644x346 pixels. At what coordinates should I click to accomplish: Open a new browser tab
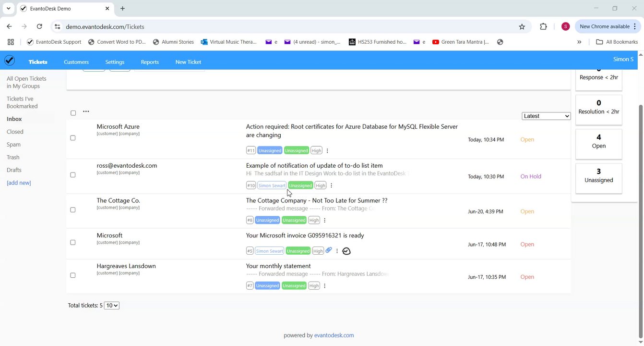[123, 8]
